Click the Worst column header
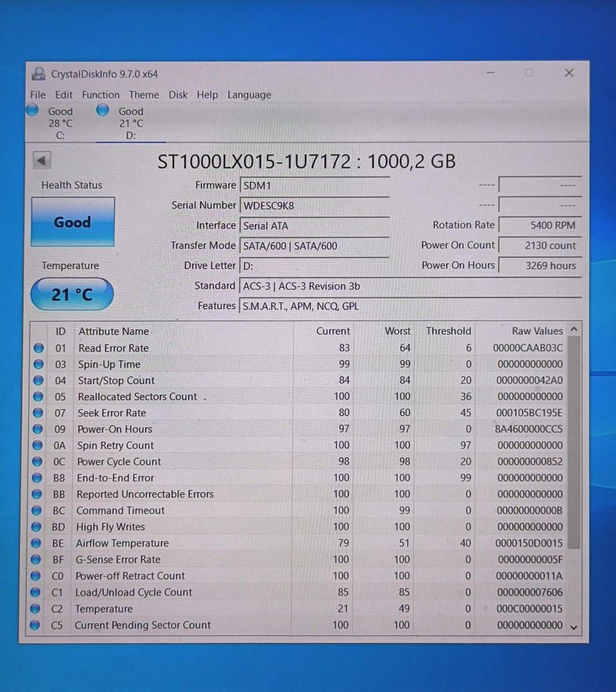 pyautogui.click(x=397, y=331)
